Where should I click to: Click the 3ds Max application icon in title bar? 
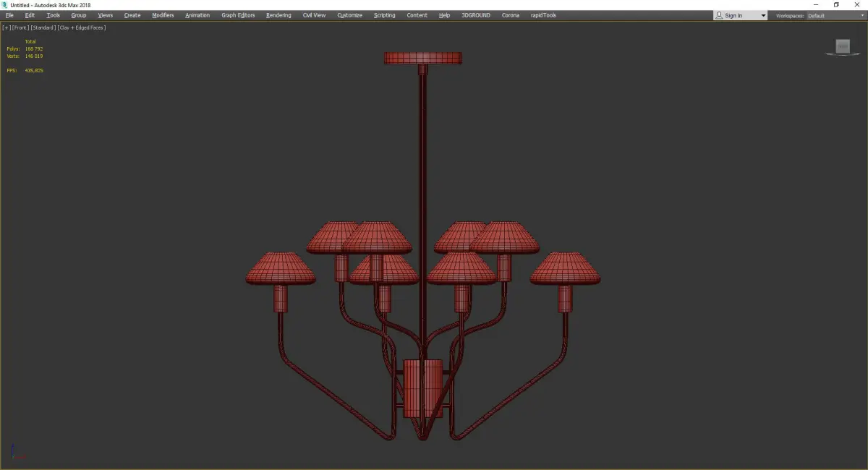click(x=5, y=4)
